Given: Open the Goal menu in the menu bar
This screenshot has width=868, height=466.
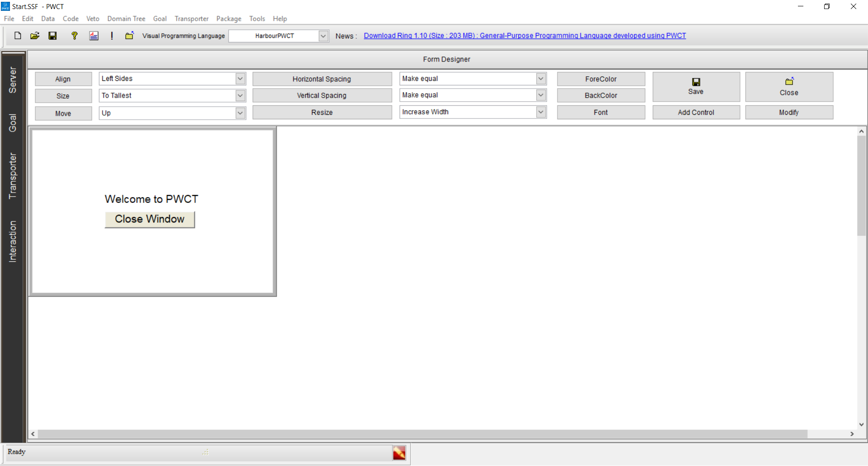Looking at the screenshot, I should tap(160, 19).
